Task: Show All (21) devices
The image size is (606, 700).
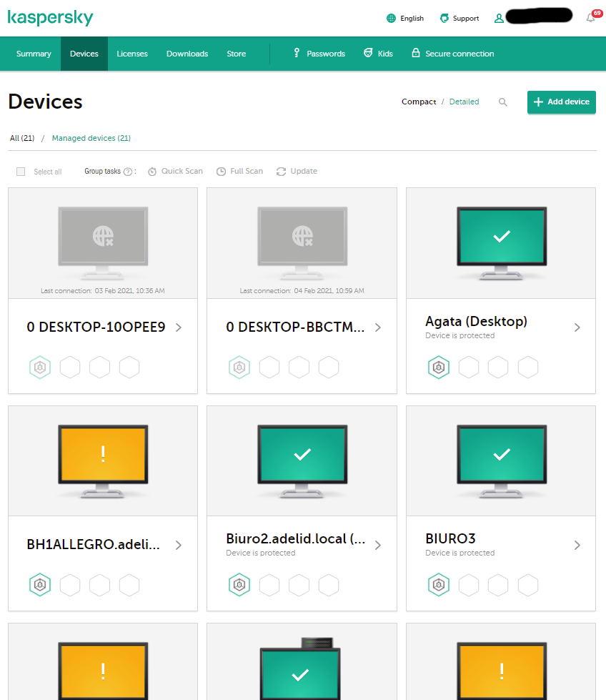Action: [x=22, y=139]
